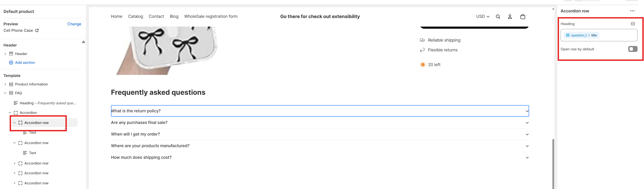Click the preview pane vertical scrollbar
Screen dimensions: 644x189
pyautogui.click(x=553, y=163)
